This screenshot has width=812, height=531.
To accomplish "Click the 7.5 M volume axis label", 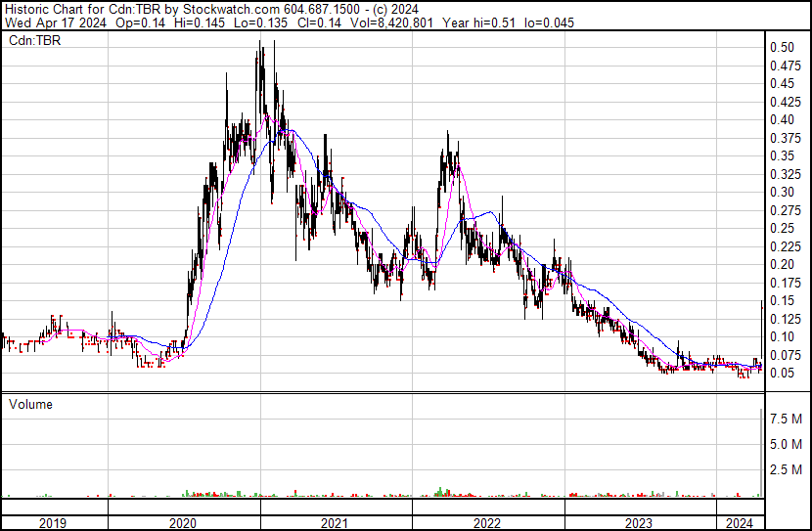I will click(x=787, y=419).
